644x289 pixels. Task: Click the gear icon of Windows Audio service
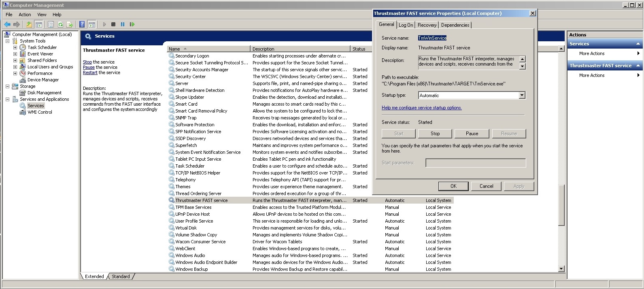(172, 255)
